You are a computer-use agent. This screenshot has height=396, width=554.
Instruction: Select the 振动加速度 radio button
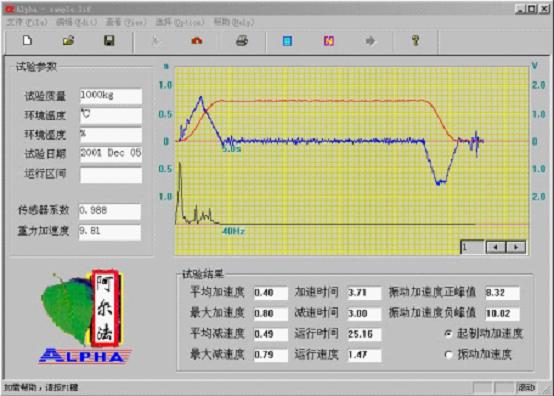point(449,354)
